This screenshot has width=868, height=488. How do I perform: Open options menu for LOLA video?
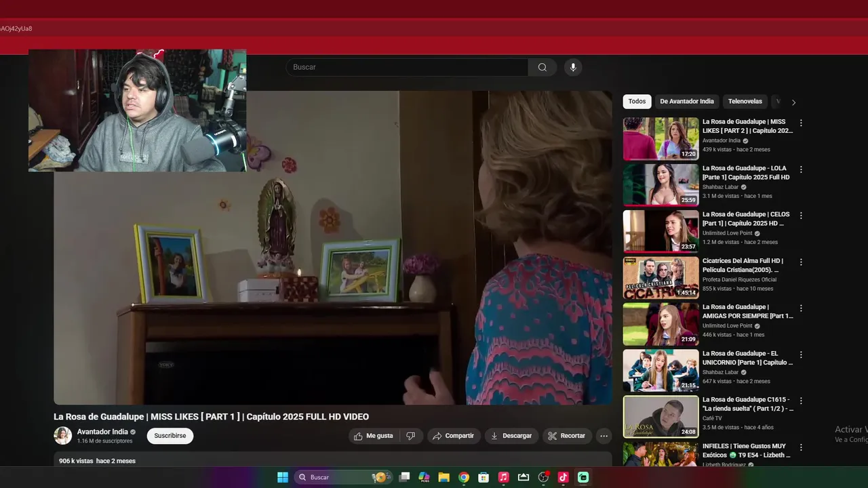[x=801, y=169]
